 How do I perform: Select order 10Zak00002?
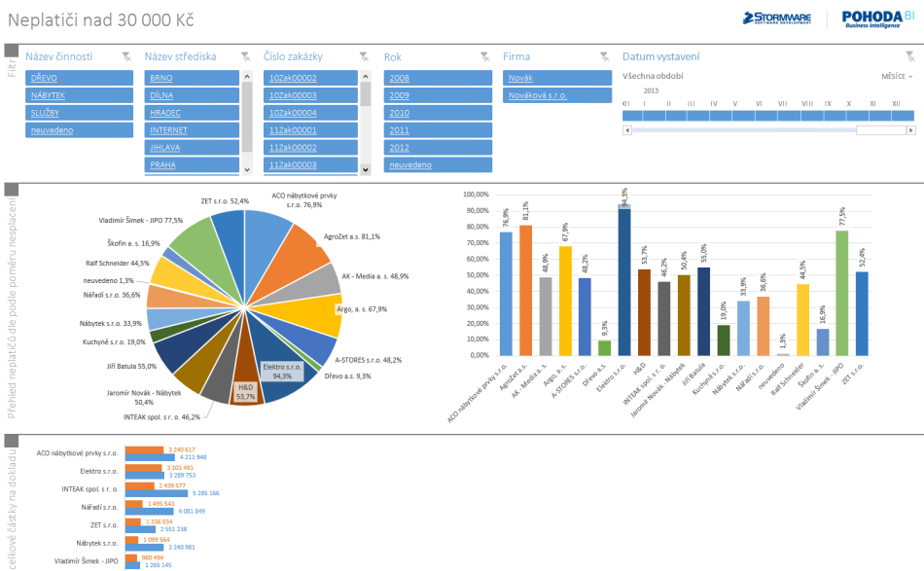[x=310, y=78]
